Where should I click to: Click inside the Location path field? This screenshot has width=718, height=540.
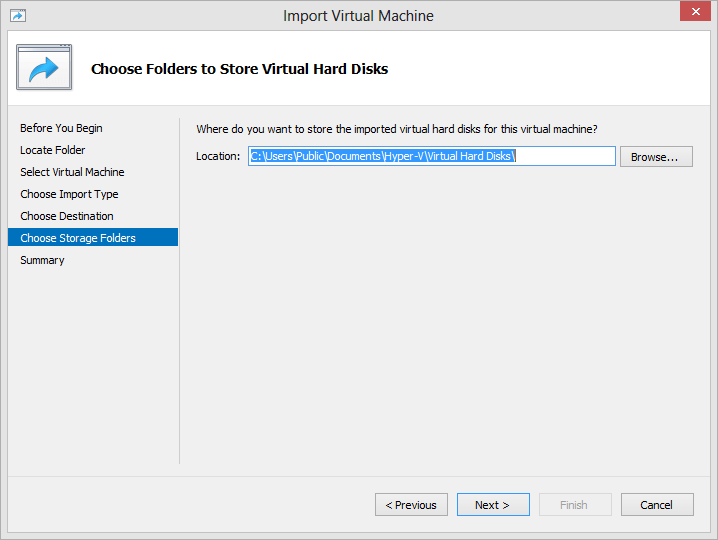pyautogui.click(x=432, y=156)
